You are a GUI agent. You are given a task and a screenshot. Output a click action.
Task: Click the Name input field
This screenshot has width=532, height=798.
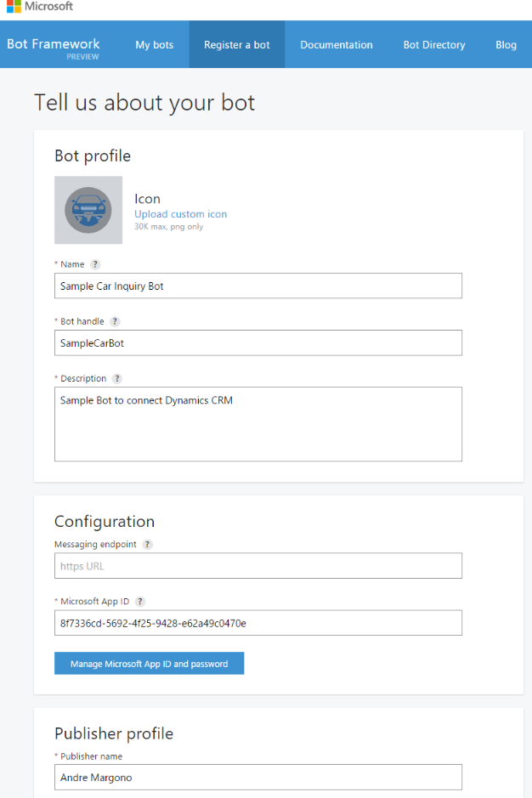(x=258, y=286)
